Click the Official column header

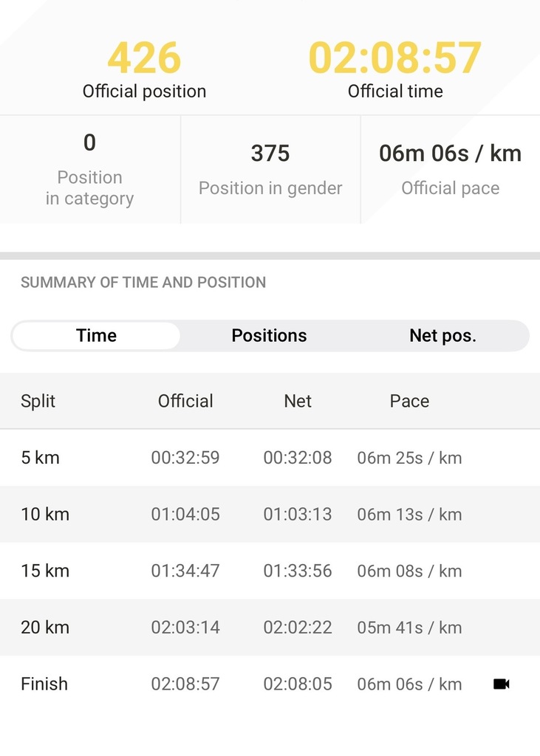(x=185, y=401)
